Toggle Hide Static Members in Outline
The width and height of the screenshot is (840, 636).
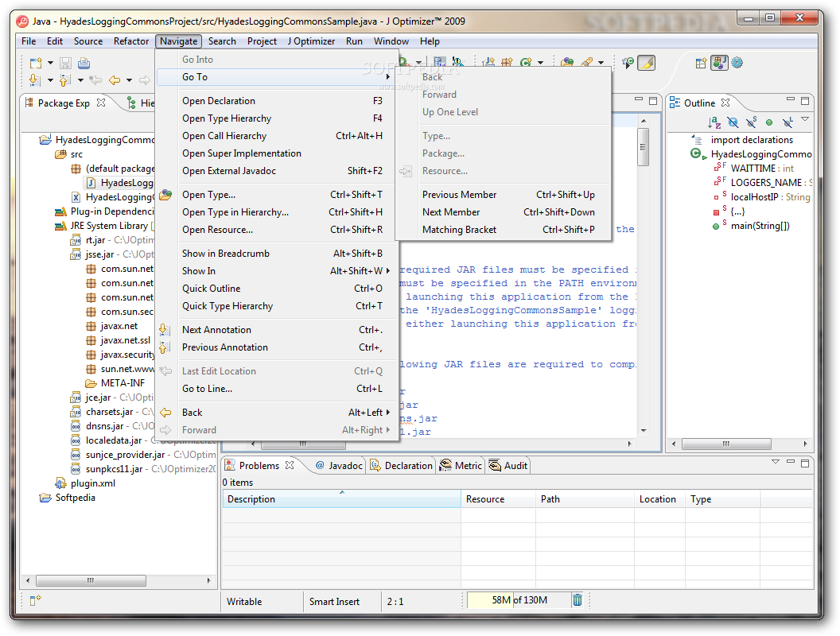tap(751, 122)
